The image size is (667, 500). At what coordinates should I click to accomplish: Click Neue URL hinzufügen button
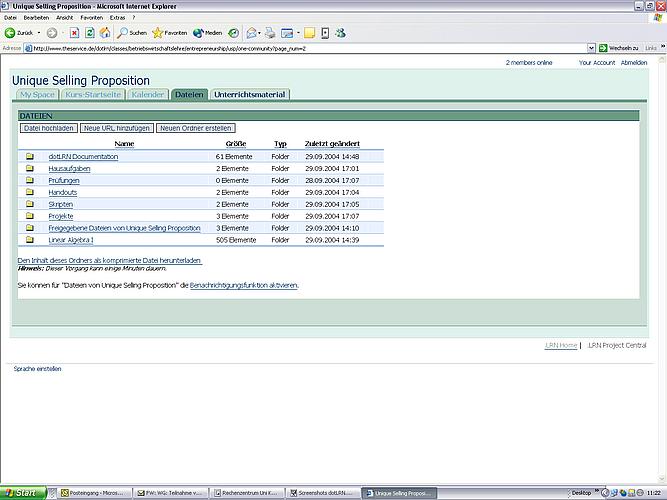pos(117,128)
